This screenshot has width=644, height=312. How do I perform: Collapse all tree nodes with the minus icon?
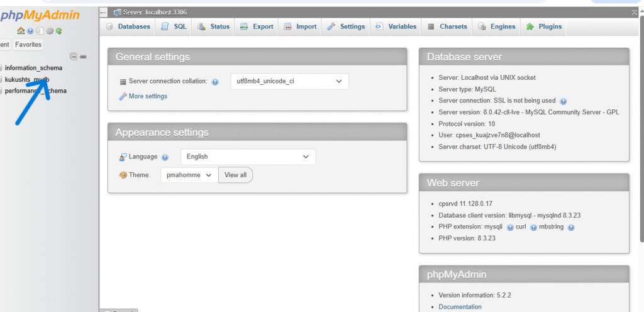[74, 57]
